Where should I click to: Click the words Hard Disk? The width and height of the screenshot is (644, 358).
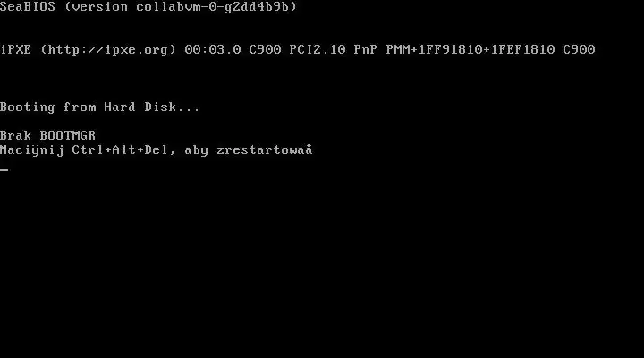(140, 107)
